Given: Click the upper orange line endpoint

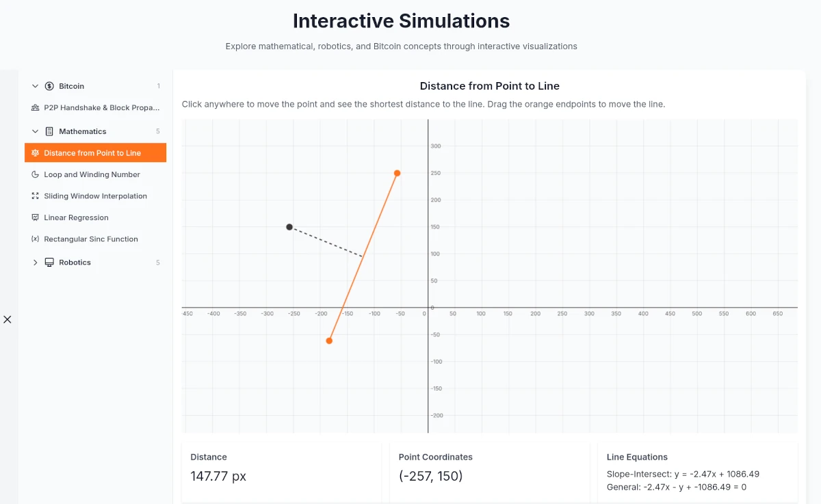Looking at the screenshot, I should pyautogui.click(x=397, y=173).
